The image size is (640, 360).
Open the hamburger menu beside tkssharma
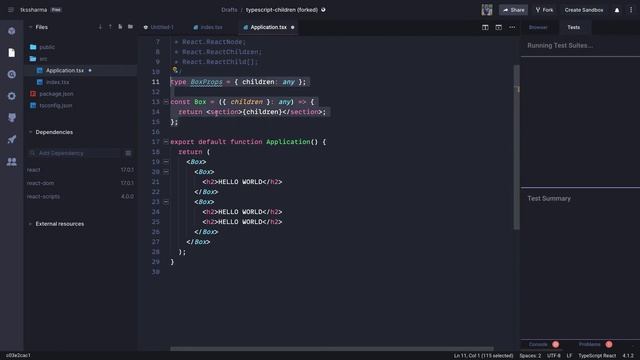point(11,10)
